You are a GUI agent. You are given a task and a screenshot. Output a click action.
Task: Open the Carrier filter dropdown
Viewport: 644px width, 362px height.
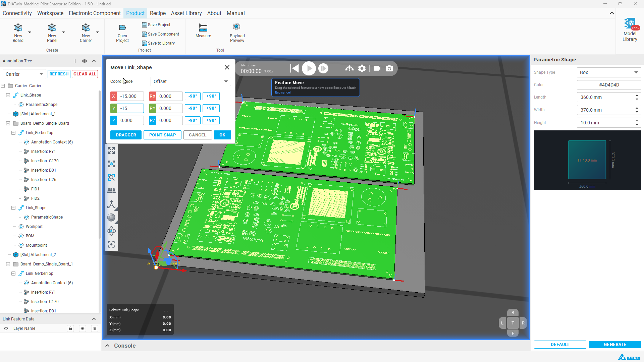[x=24, y=74]
